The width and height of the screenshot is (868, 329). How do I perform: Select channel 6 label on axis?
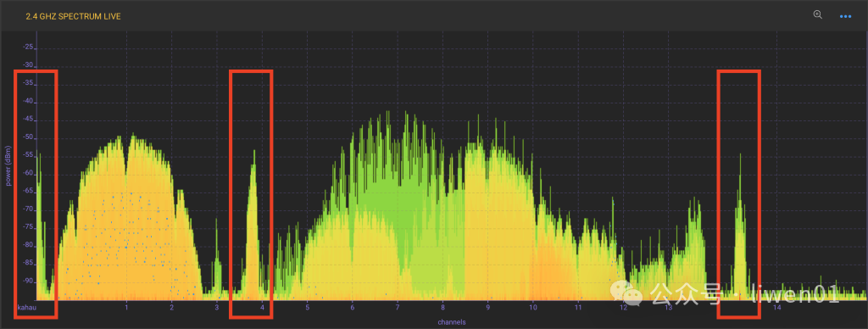point(352,308)
